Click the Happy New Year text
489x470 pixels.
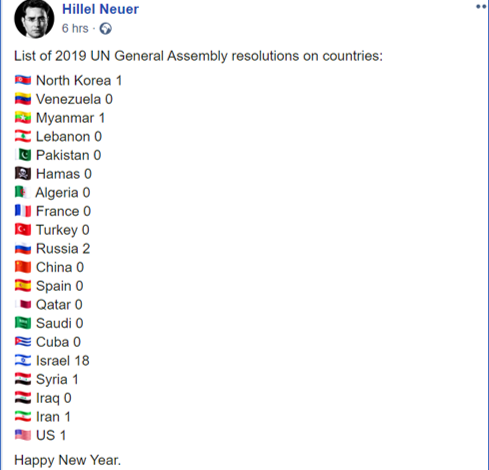coord(67,460)
